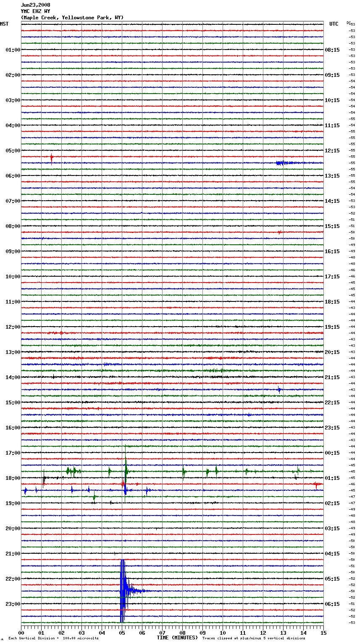Select the 12:00 MST time label
Screen dimensions: 357x644
point(13,327)
